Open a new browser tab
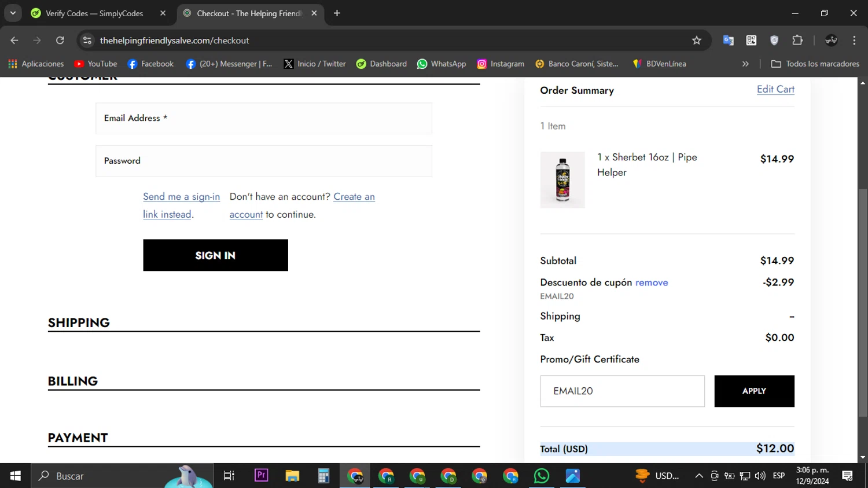 (337, 13)
